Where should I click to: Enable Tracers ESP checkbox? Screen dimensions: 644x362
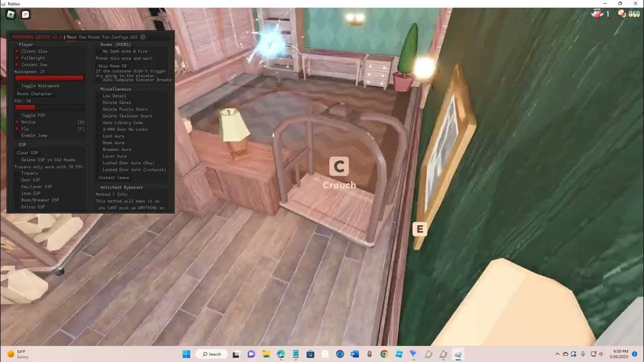point(17,173)
